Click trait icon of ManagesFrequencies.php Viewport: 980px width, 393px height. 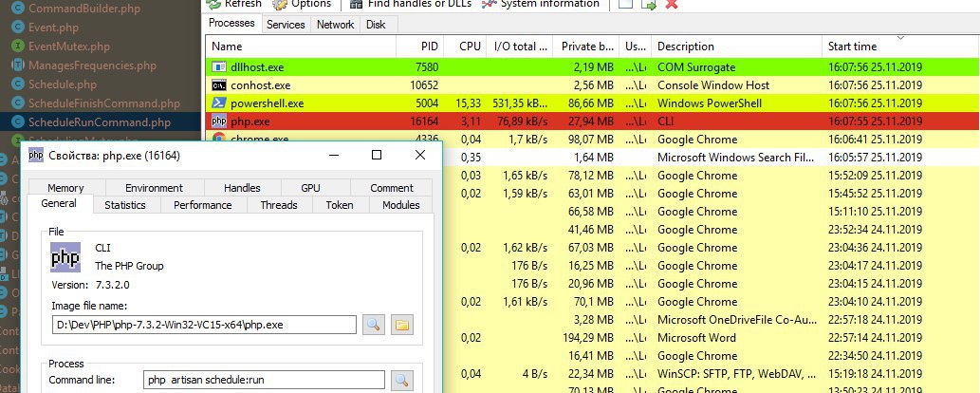pyautogui.click(x=18, y=65)
